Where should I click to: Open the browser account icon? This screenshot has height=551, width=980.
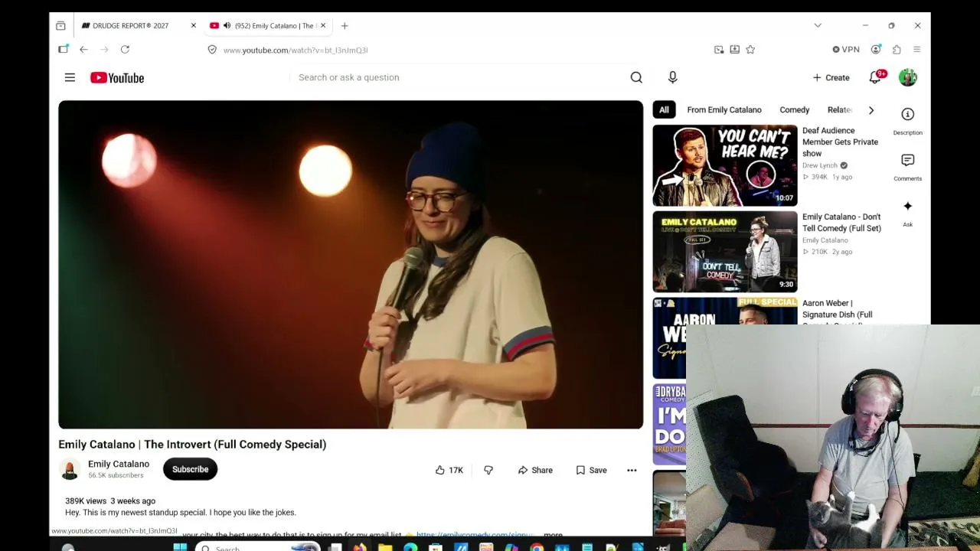tap(876, 50)
